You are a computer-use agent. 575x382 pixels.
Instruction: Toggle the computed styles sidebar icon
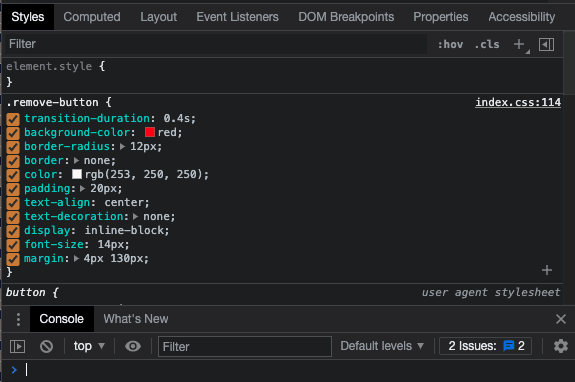[546, 44]
